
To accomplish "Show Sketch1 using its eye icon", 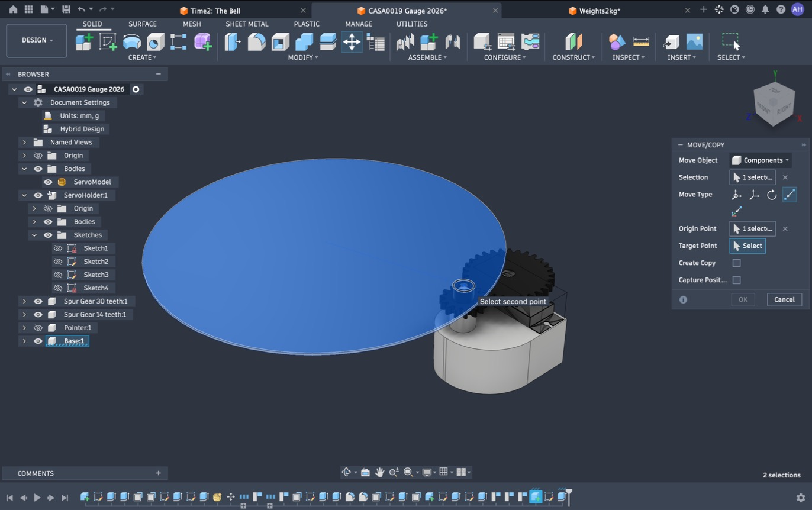I will pyautogui.click(x=57, y=248).
